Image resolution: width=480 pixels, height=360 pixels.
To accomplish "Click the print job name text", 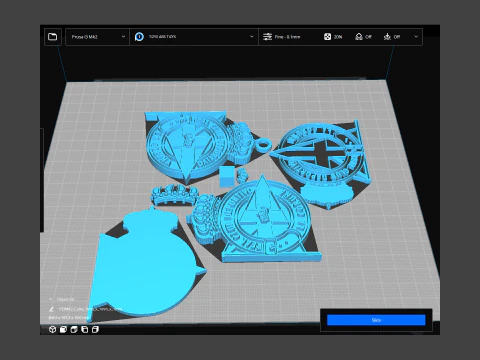I will pyautogui.click(x=91, y=309).
